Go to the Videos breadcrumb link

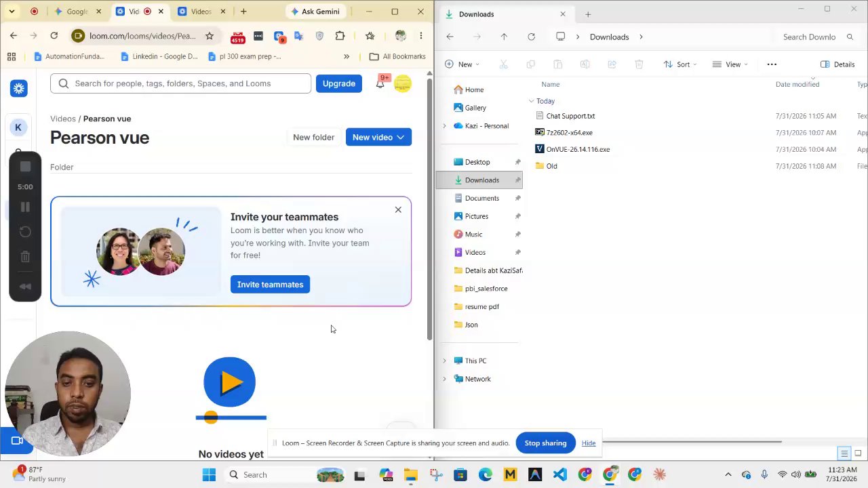click(x=63, y=119)
